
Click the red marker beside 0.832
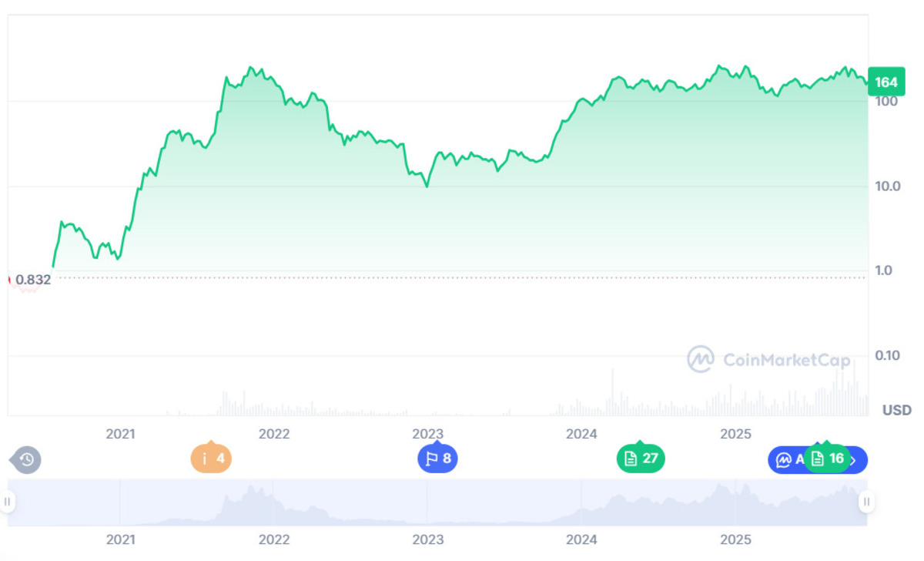click(x=9, y=280)
